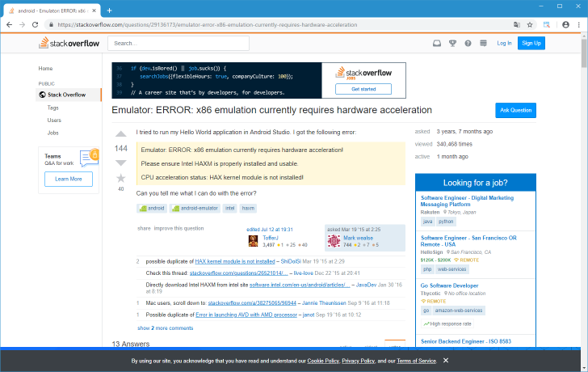Viewport: 588px width, 372px height.
Task: Open the achievements trophy icon
Action: (x=452, y=43)
